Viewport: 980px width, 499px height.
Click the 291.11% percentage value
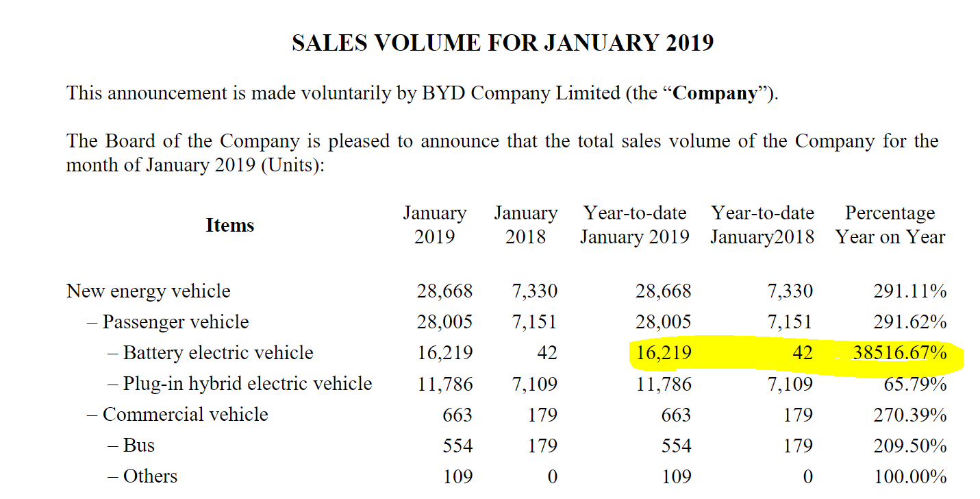pos(910,291)
